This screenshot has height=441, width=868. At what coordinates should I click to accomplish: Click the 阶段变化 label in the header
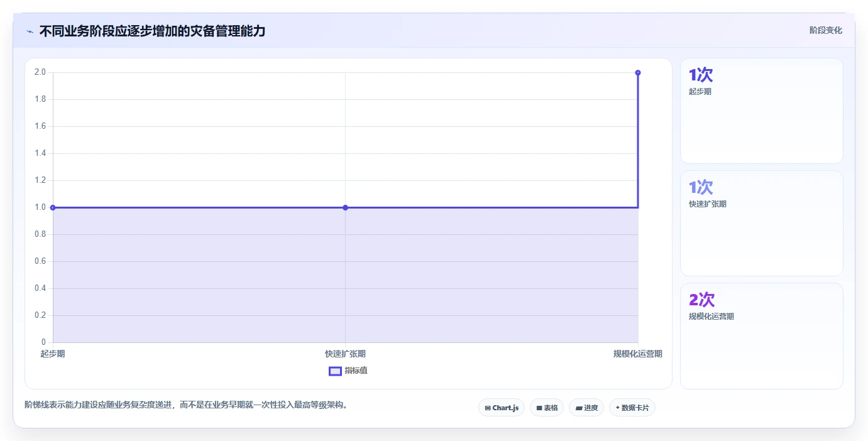click(825, 31)
